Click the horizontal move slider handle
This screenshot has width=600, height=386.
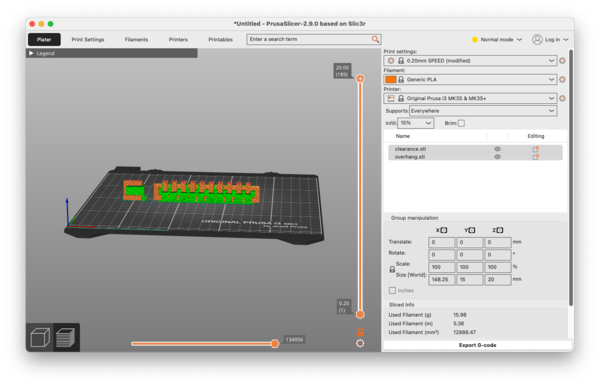click(274, 344)
